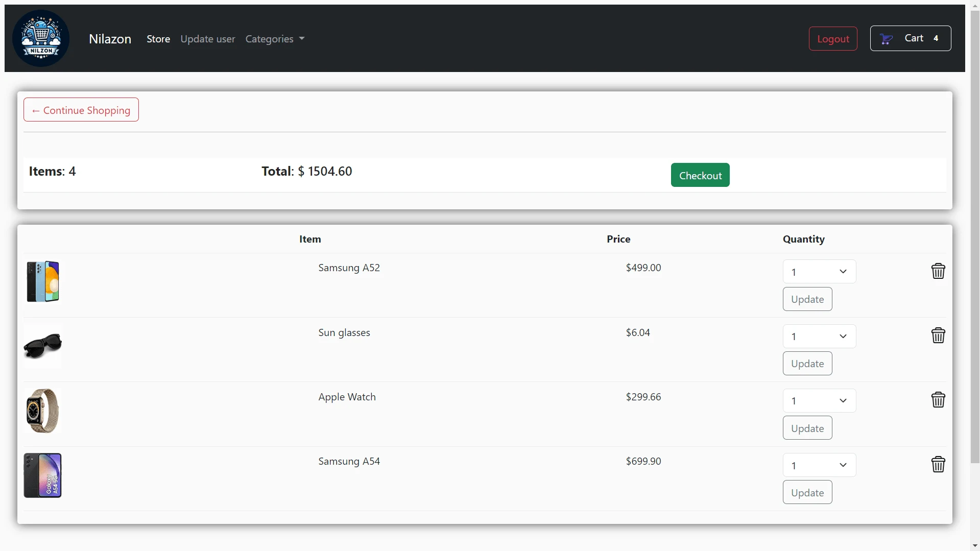Screen dimensions: 980x551
Task: Click the Item column header
Action: (310, 239)
